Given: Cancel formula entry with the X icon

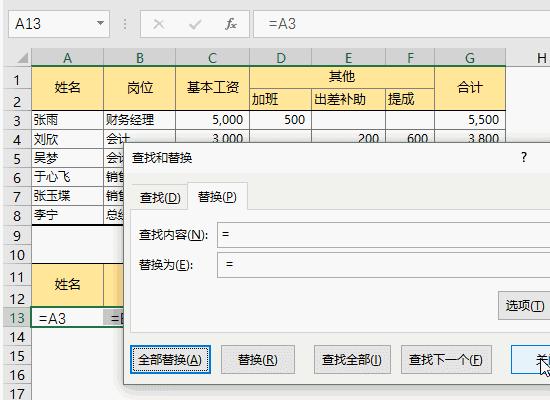Looking at the screenshot, I should tap(159, 24).
